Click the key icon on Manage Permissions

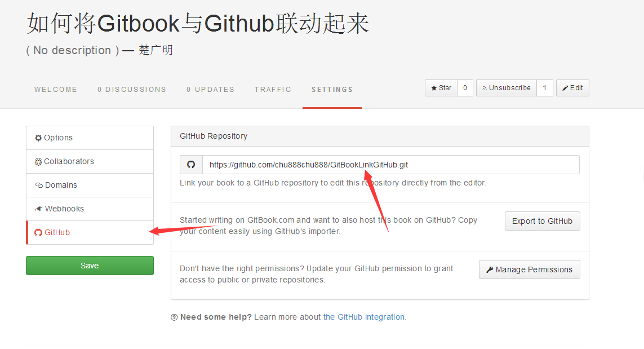point(490,270)
